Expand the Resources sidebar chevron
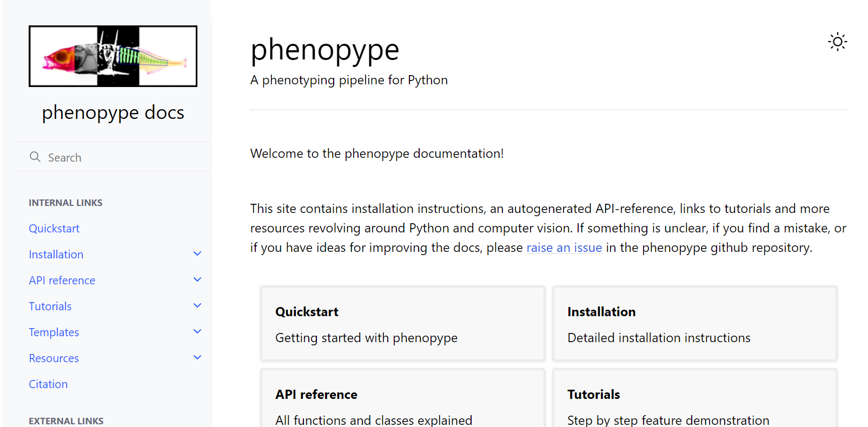 197,358
